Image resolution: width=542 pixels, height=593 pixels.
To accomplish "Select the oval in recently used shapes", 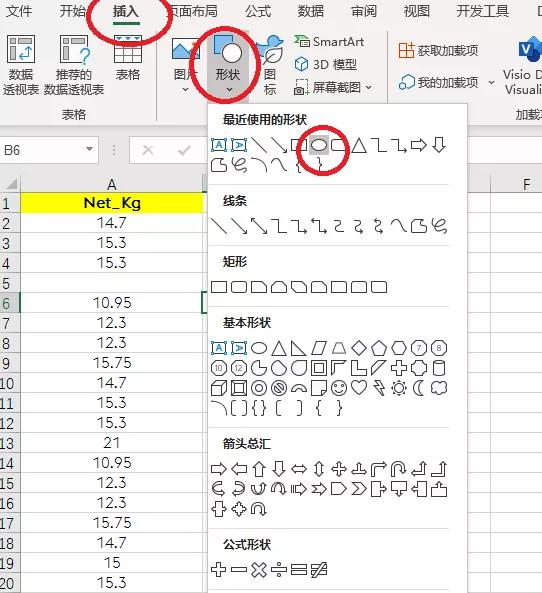I will click(x=319, y=145).
